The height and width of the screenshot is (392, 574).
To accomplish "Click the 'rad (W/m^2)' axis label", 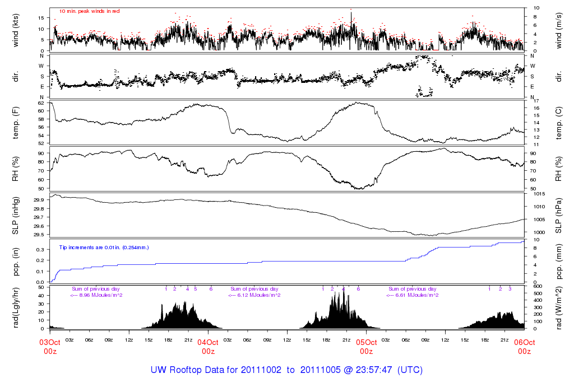I will coord(559,308).
